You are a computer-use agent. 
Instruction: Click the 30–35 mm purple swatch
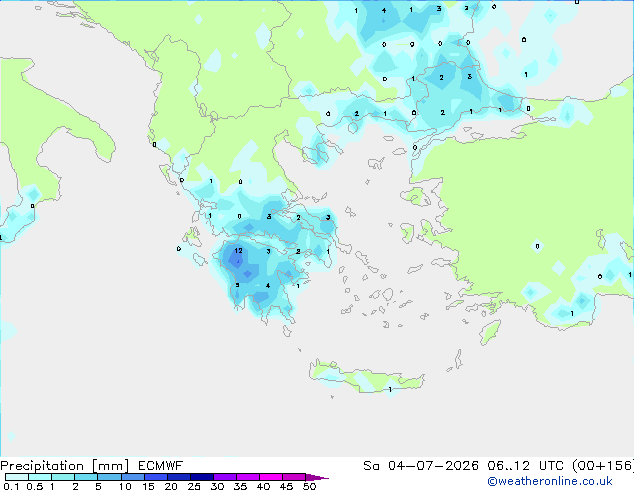[x=224, y=477]
